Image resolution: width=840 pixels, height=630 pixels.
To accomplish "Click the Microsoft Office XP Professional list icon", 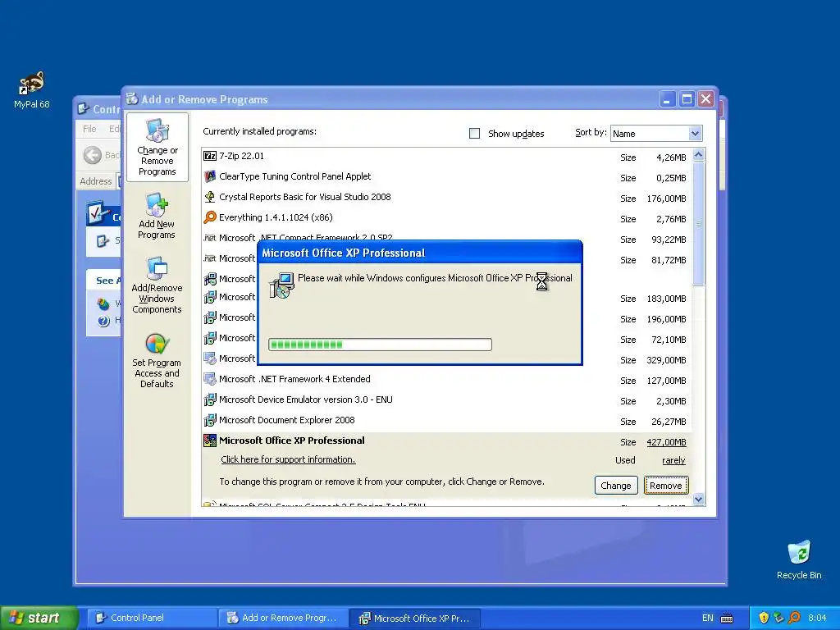I will pos(210,441).
